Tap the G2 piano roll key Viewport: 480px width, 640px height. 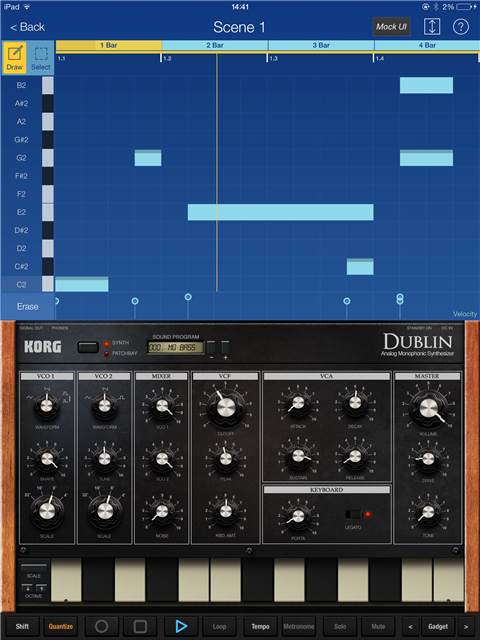point(48,158)
